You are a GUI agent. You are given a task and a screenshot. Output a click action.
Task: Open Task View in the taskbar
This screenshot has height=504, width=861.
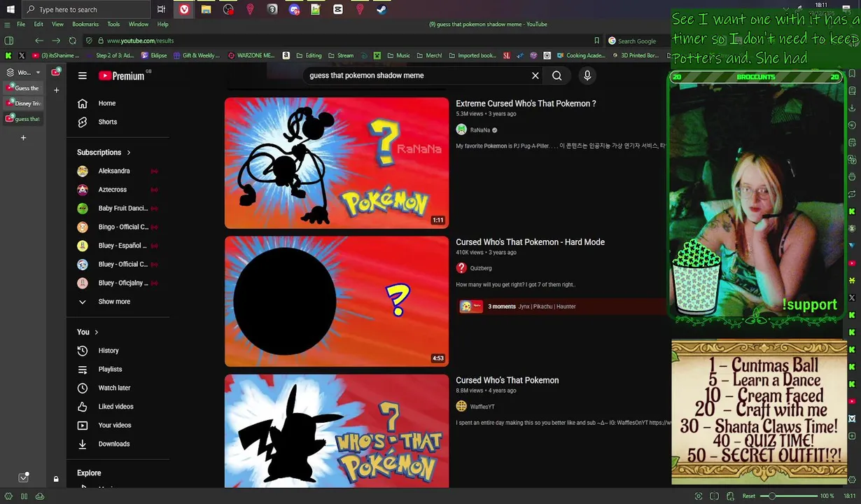click(161, 10)
